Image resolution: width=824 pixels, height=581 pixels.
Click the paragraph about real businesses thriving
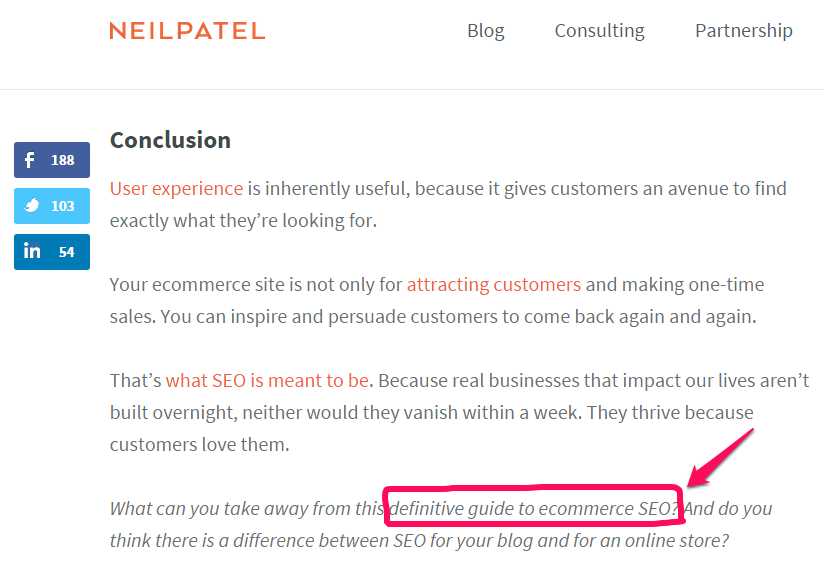(x=459, y=412)
